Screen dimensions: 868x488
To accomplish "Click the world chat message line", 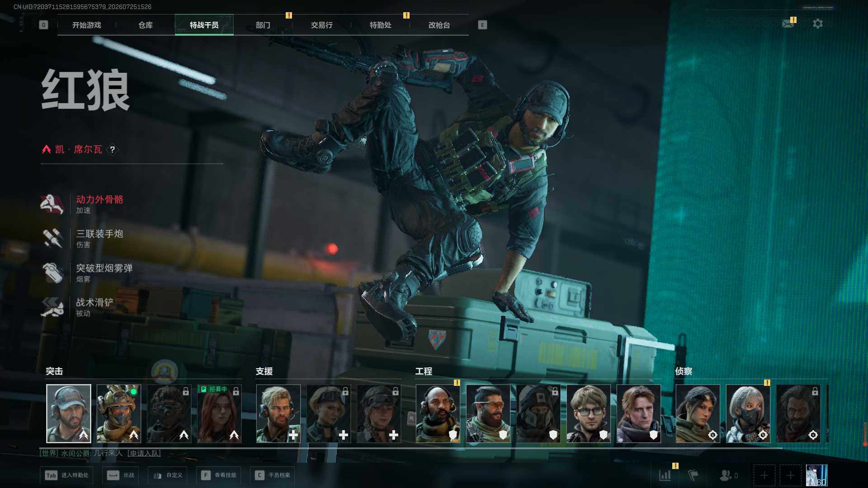I will pyautogui.click(x=100, y=453).
